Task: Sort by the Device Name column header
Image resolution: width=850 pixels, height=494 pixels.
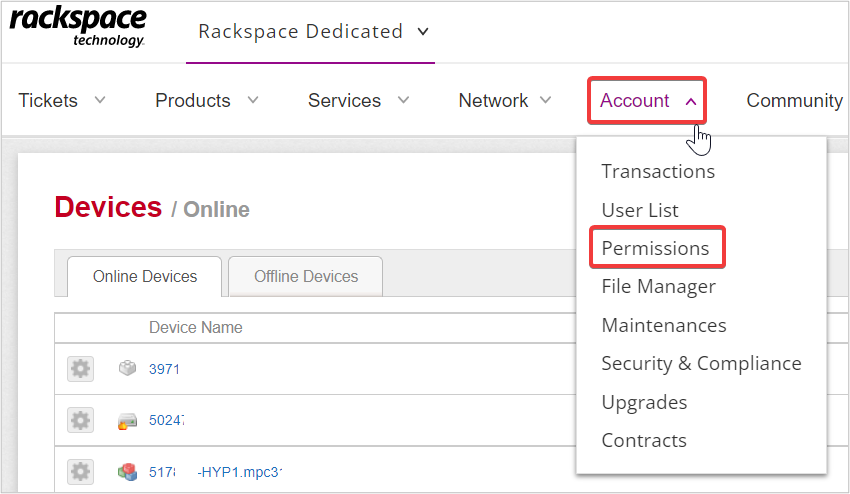Action: [x=196, y=328]
